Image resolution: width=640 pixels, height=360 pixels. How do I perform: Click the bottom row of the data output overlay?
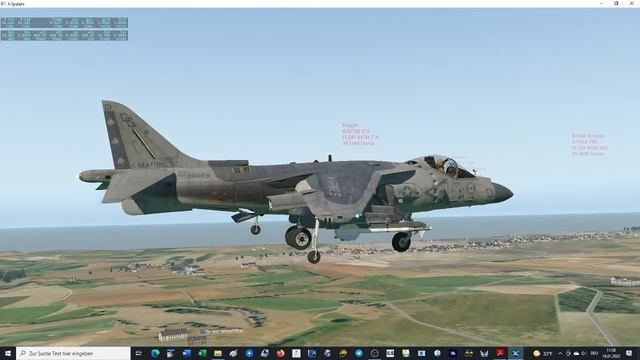[x=64, y=36]
